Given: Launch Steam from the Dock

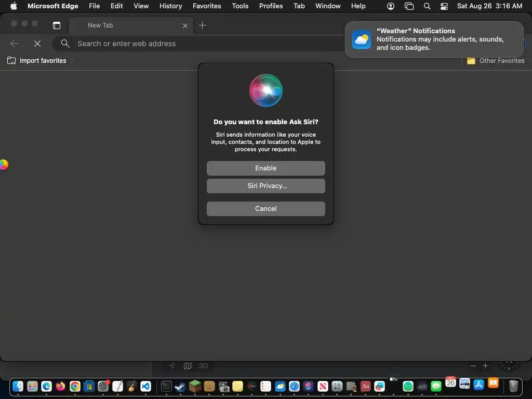Looking at the screenshot, I should point(180,386).
